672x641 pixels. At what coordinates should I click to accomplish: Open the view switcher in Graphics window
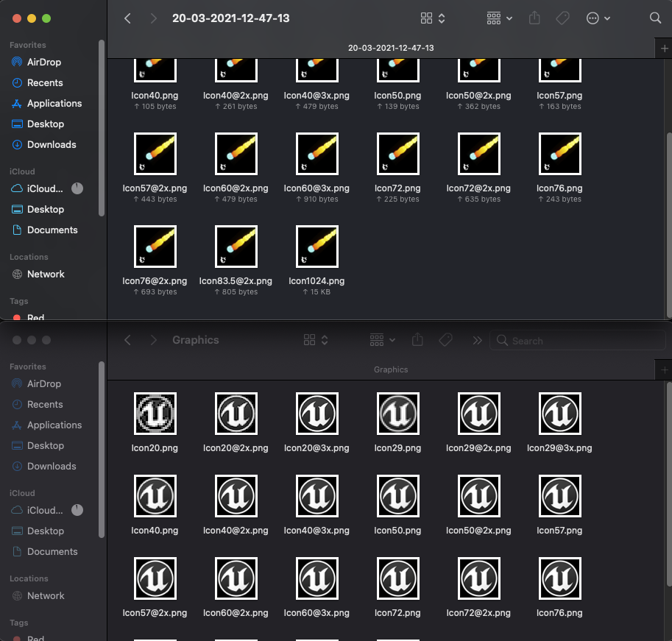pos(316,340)
